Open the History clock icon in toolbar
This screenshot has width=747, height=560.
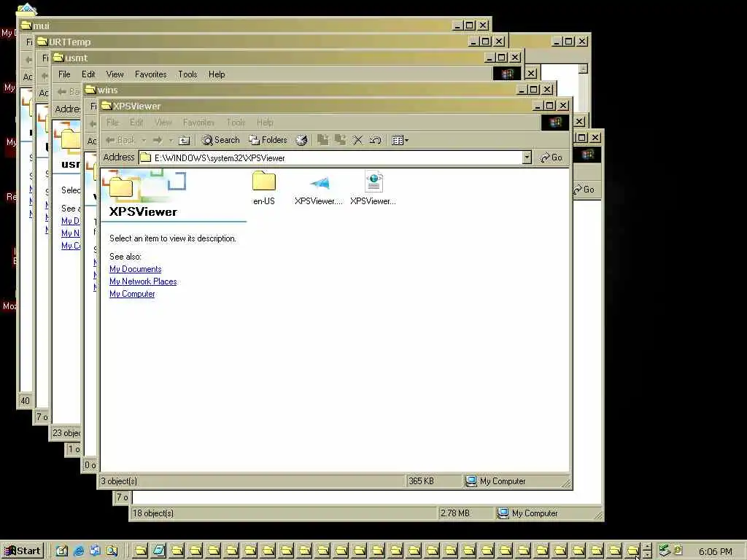[x=301, y=140]
